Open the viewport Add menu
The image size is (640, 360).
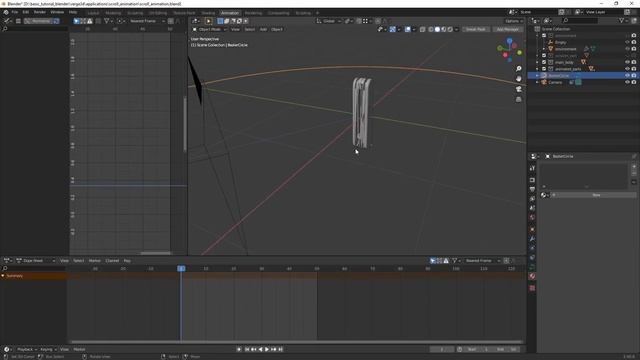pos(263,29)
